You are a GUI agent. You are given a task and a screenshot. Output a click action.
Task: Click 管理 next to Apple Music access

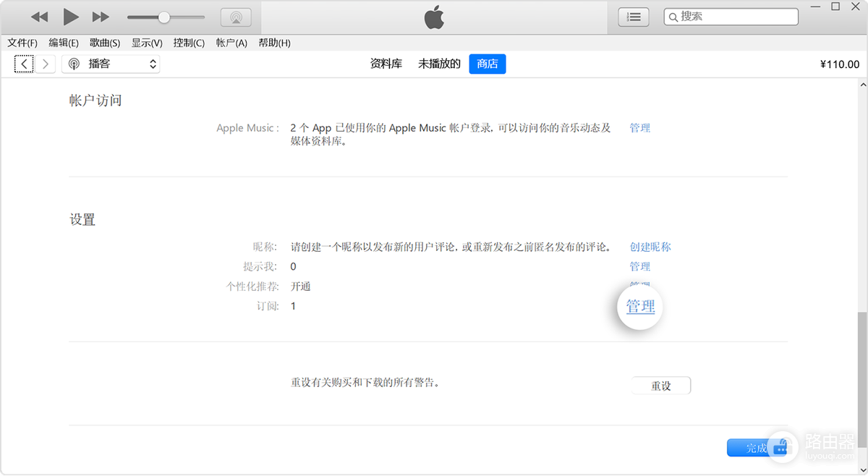tap(639, 128)
